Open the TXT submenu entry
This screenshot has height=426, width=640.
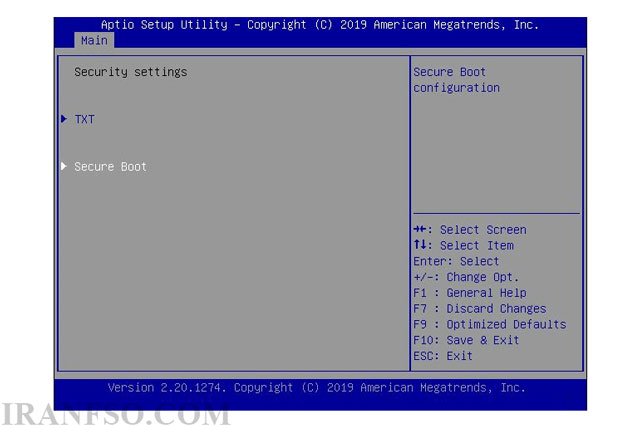click(x=84, y=120)
